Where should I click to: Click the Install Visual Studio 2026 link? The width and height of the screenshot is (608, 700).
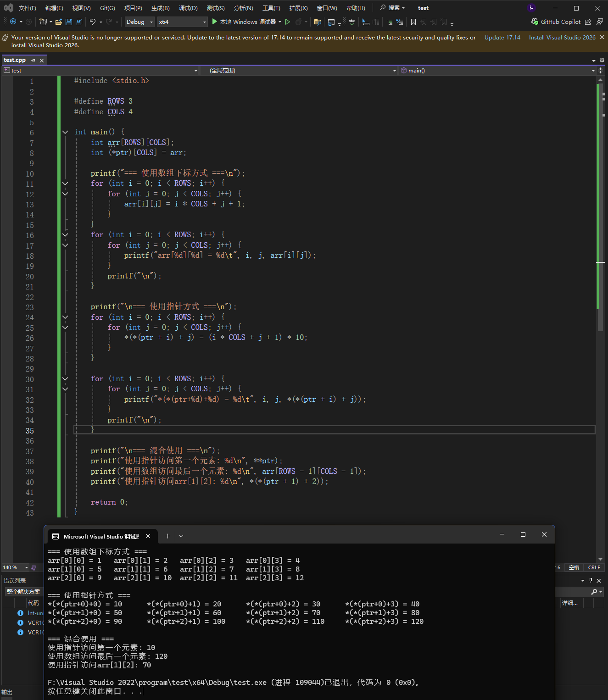coord(562,38)
